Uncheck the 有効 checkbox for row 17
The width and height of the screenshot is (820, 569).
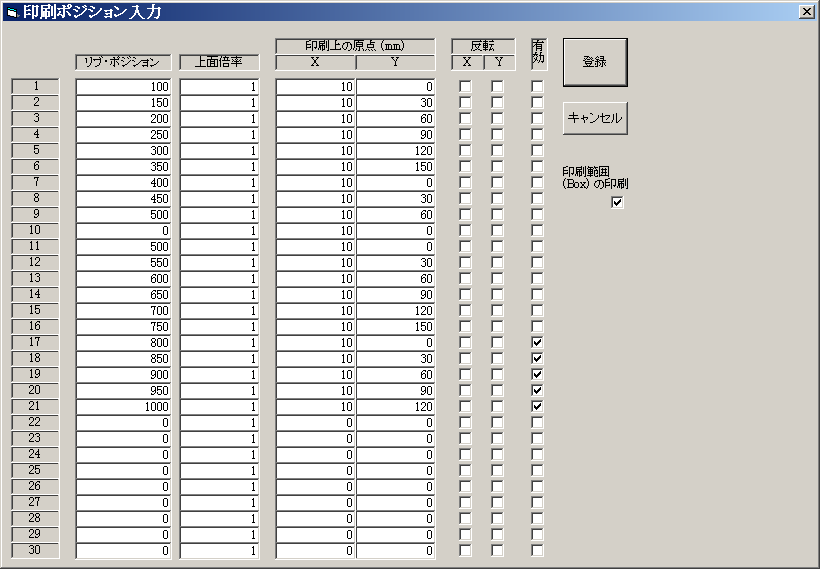(x=537, y=342)
